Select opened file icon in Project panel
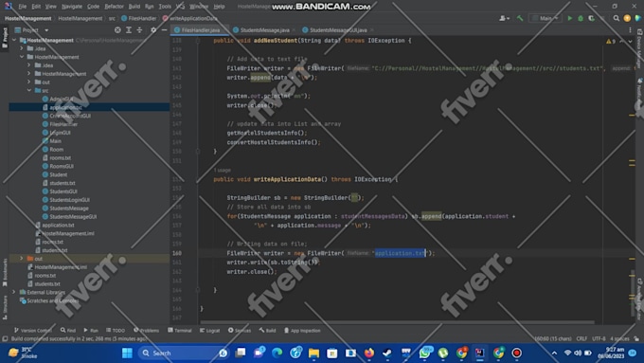Screen dimensions: 644x363 [117, 30]
